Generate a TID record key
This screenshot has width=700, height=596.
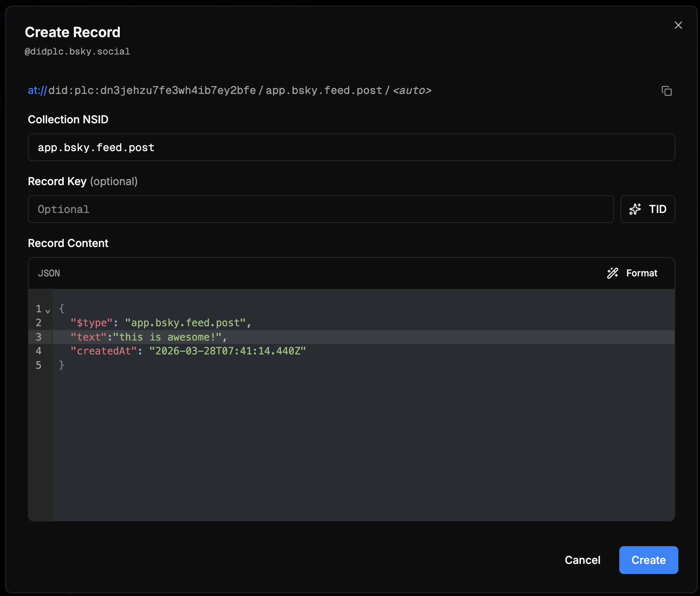pyautogui.click(x=647, y=209)
